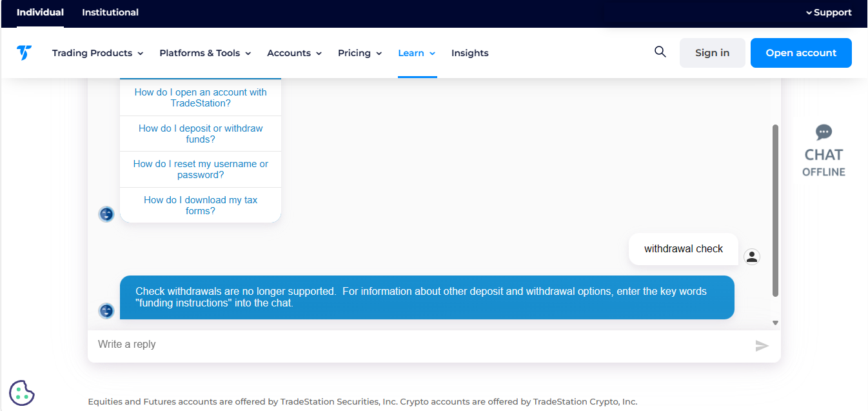Expand the Platforms & Tools menu
This screenshot has width=868, height=411.
tap(205, 53)
